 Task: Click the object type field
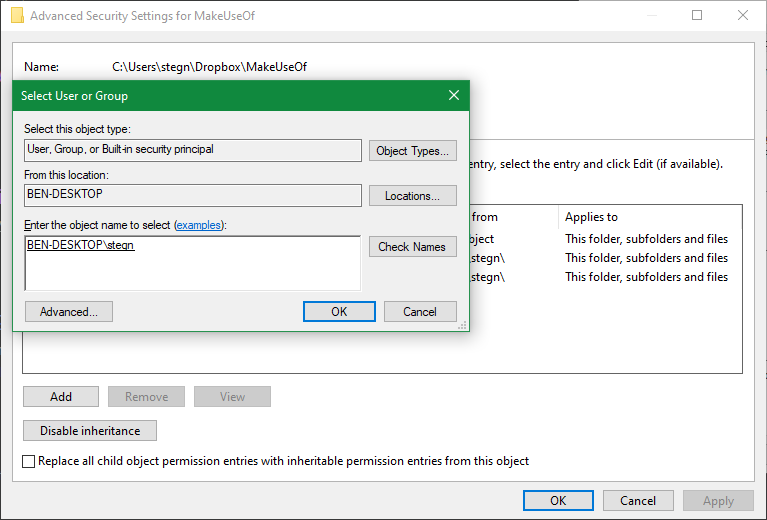pos(193,150)
